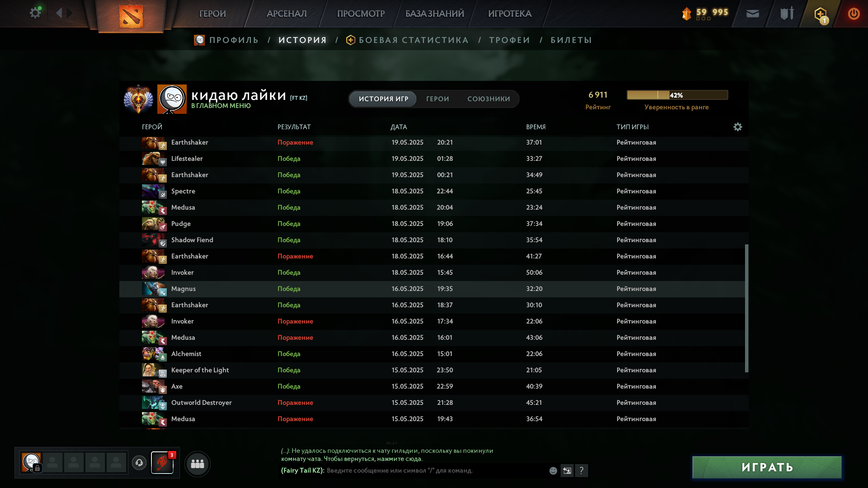
Task: Open the ГЕРОИ top menu
Action: [212, 14]
